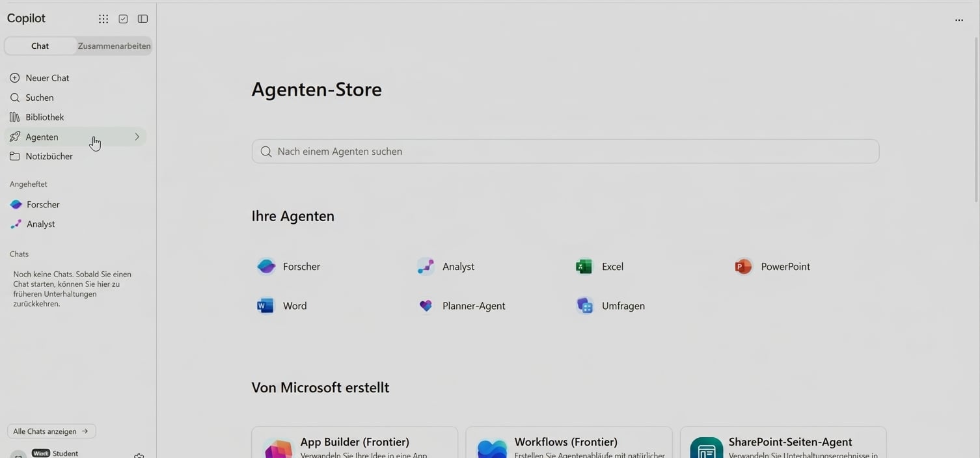Click the Ihre Agenten heading
This screenshot has height=458, width=980.
pyautogui.click(x=293, y=216)
